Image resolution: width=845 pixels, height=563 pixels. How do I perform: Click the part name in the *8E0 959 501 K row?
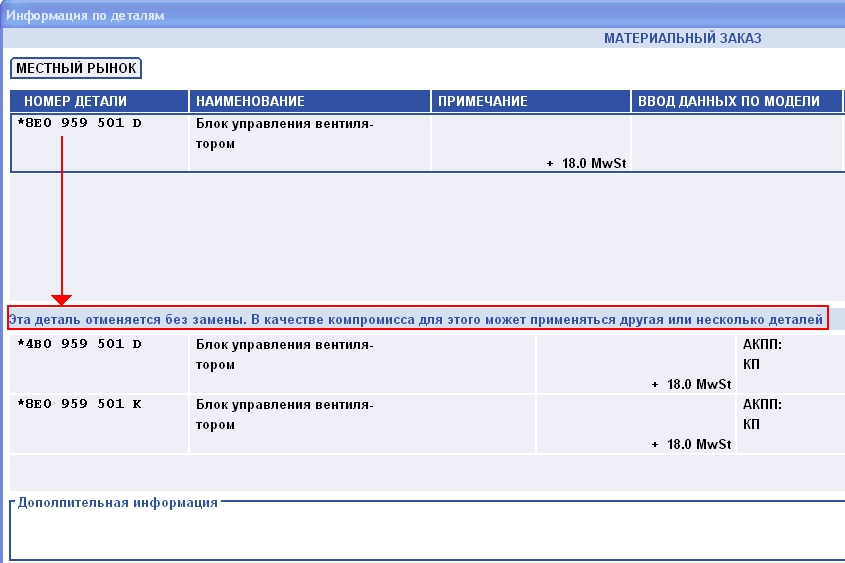pos(284,415)
